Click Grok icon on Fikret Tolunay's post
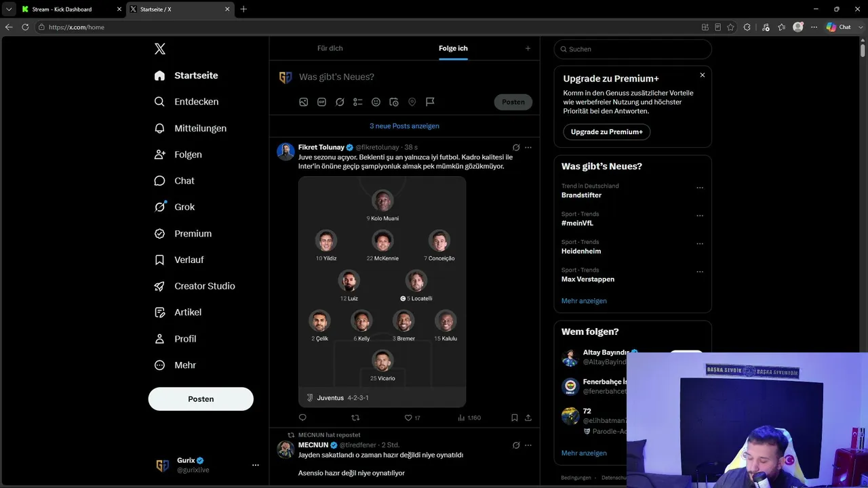868x488 pixels. (516, 147)
